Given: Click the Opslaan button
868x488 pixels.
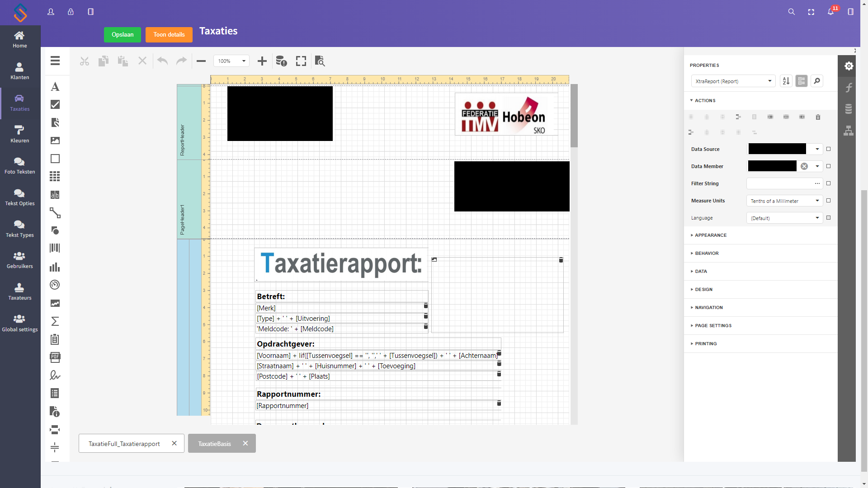Looking at the screenshot, I should (123, 35).
